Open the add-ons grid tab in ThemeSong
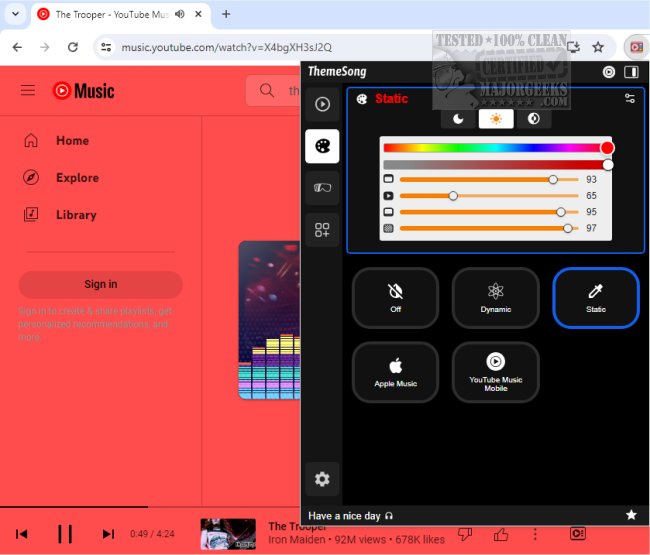 tap(322, 230)
